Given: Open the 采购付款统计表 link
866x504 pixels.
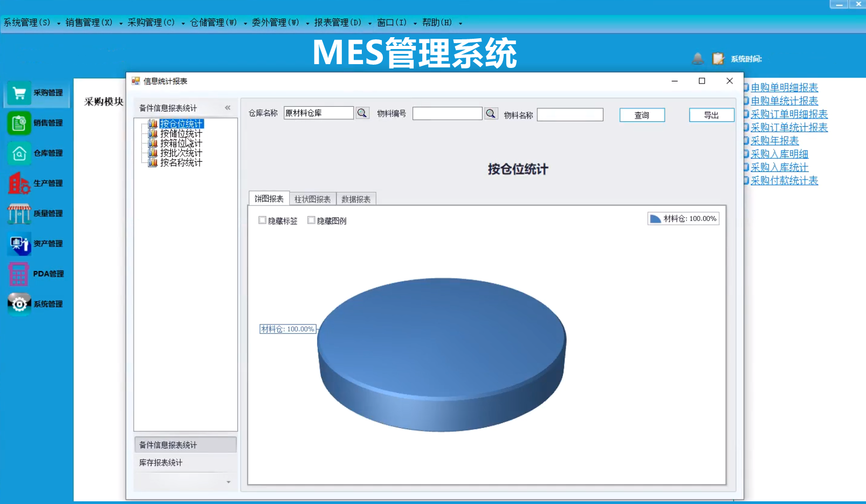Looking at the screenshot, I should (x=784, y=181).
